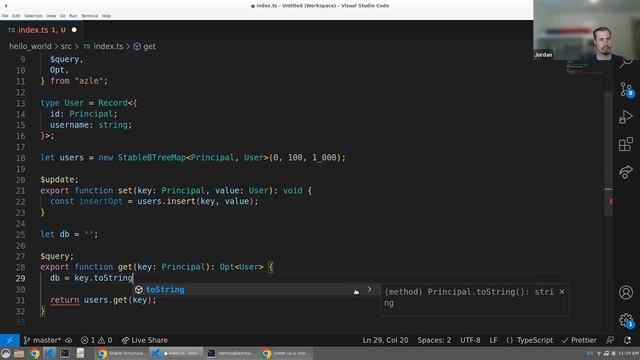Open the File menu

pyautogui.click(x=5, y=16)
